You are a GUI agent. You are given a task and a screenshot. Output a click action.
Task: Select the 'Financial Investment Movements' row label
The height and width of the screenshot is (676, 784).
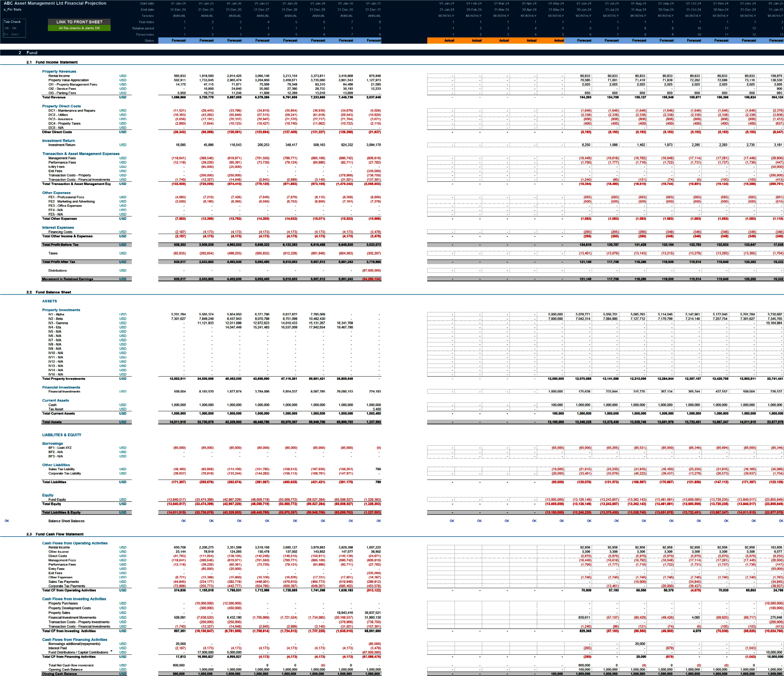click(72, 618)
